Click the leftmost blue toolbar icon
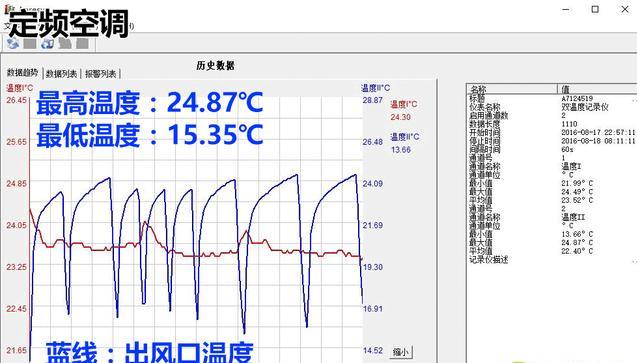Image resolution: width=637 pixels, height=363 pixels. [x=13, y=43]
